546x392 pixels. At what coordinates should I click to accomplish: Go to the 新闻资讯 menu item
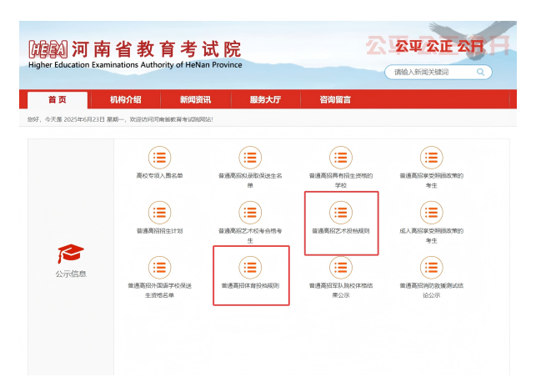tap(195, 100)
